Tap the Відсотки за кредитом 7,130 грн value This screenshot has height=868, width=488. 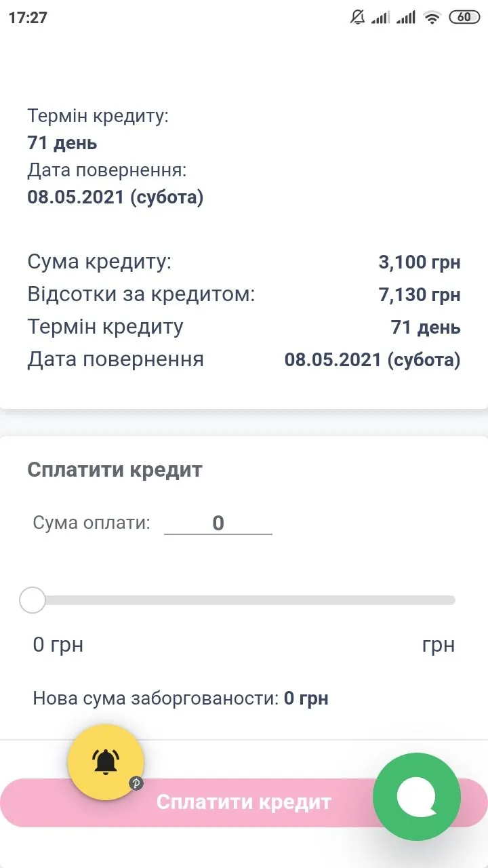(x=419, y=294)
